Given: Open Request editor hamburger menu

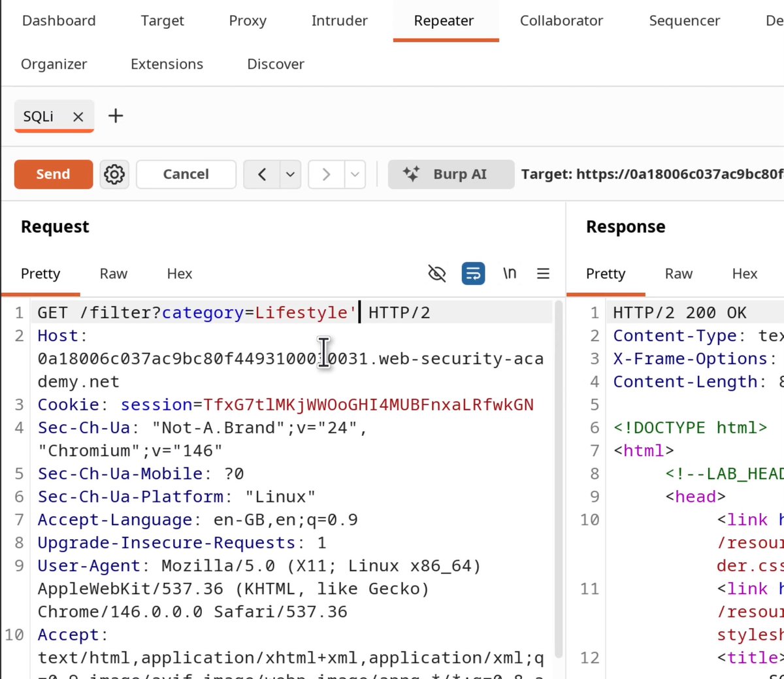Looking at the screenshot, I should tap(543, 273).
